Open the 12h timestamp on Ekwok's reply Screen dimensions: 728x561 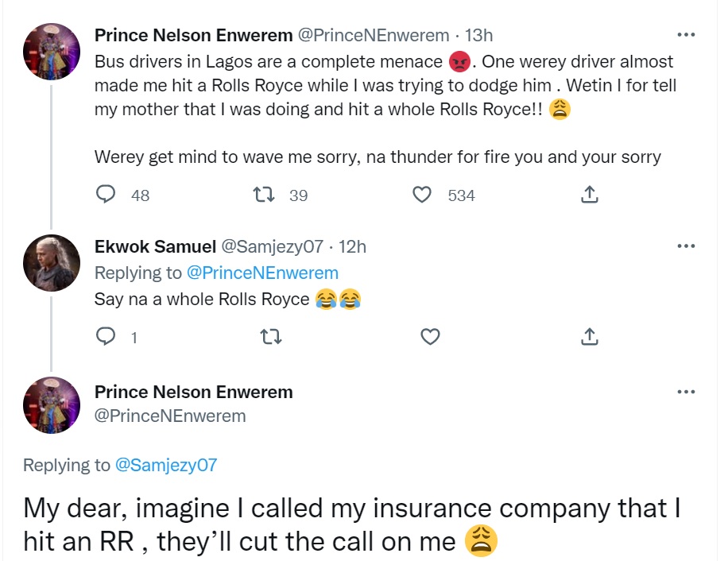[x=352, y=247]
